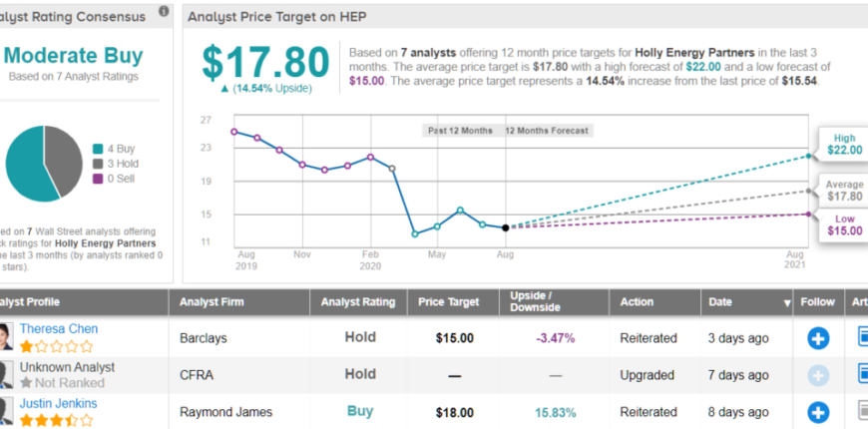The width and height of the screenshot is (868, 429).
Task: Click the Analyst Firm column header
Action: [212, 302]
